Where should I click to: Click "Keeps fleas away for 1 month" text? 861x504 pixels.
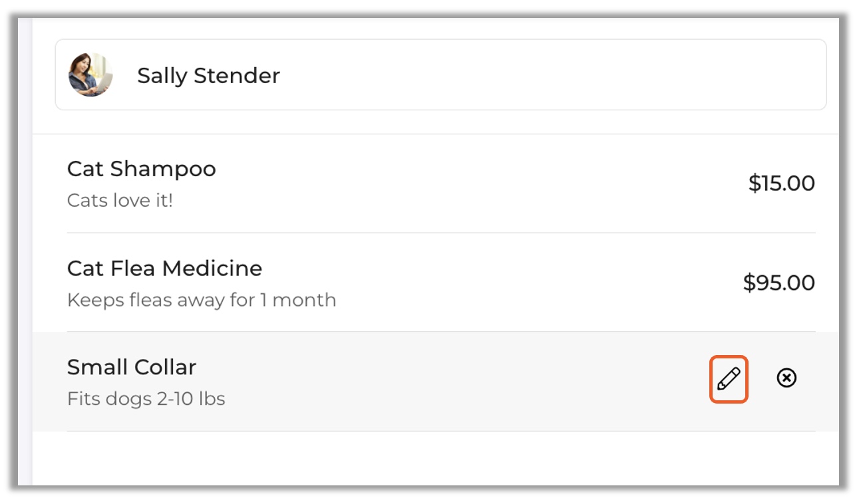[x=201, y=300]
